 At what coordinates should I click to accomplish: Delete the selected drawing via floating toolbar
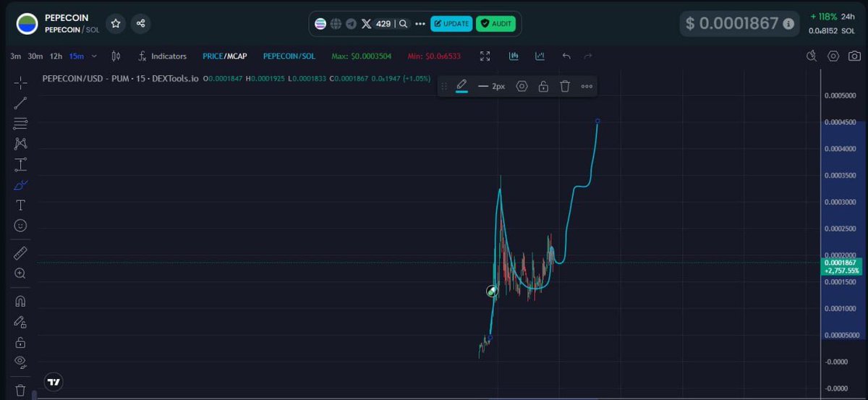coord(565,86)
